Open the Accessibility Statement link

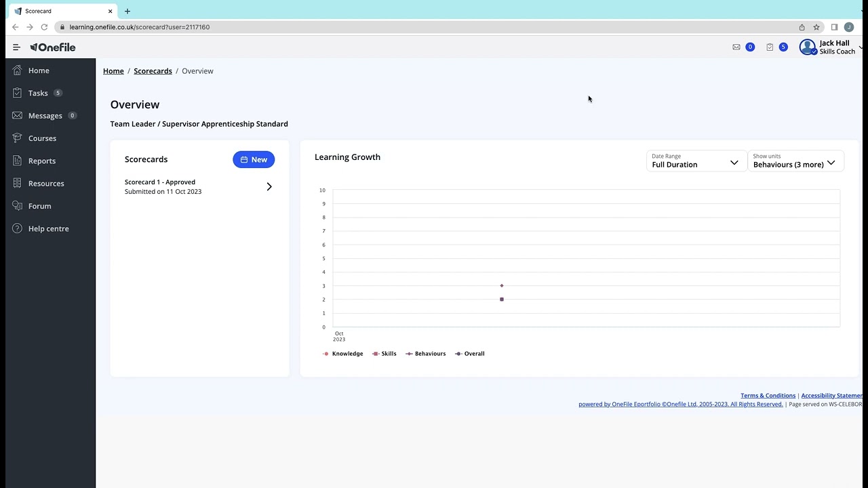click(831, 396)
